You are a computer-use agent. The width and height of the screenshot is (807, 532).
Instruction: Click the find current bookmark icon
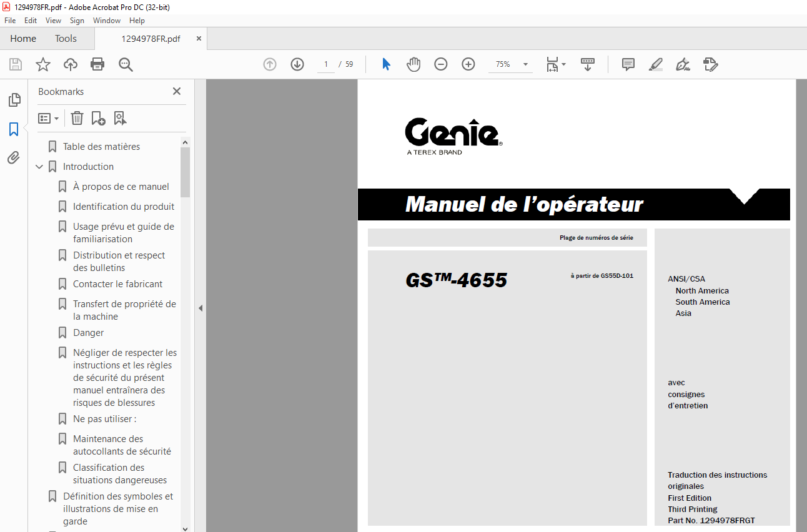click(x=120, y=118)
